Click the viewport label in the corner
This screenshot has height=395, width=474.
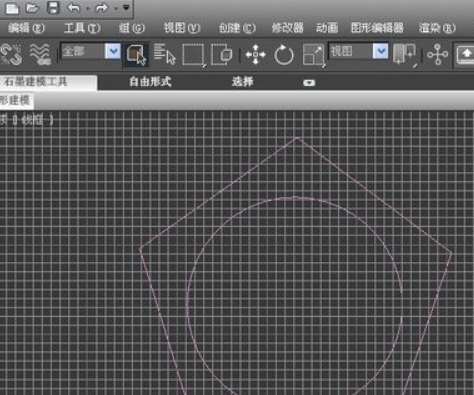click(x=27, y=120)
